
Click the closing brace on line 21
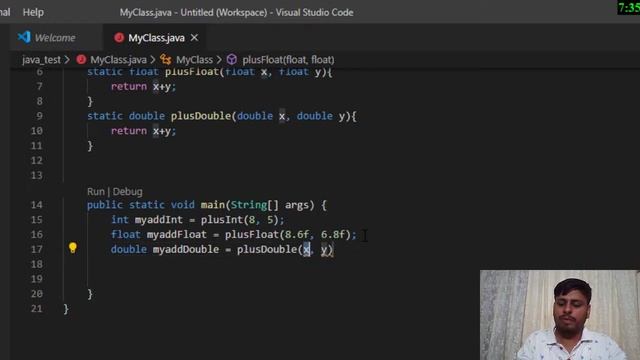tap(66, 309)
